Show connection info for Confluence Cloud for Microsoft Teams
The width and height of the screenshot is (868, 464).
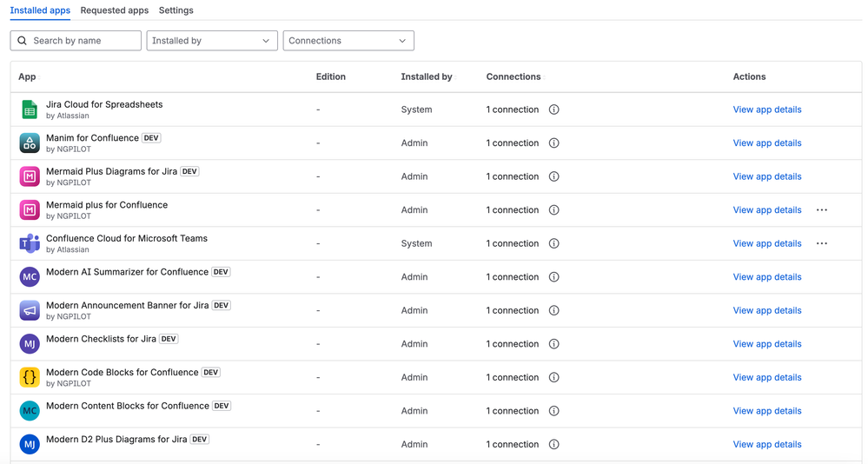tap(553, 243)
